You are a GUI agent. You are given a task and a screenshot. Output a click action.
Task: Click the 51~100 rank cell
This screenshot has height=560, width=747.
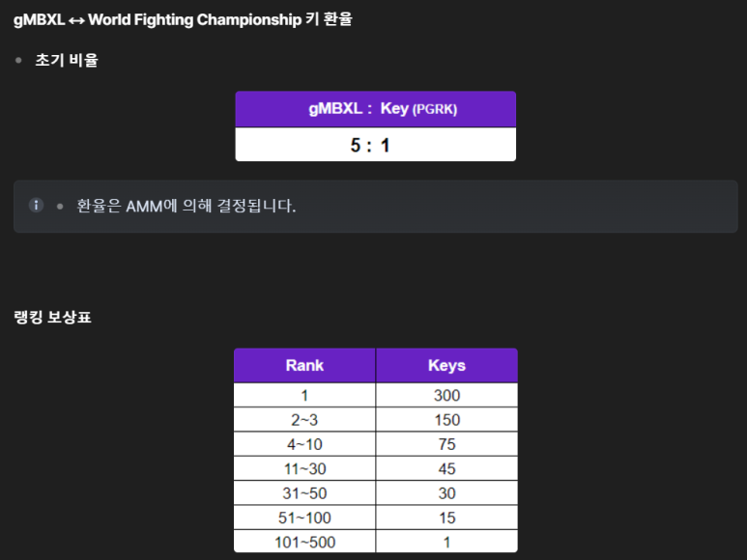[x=304, y=518]
